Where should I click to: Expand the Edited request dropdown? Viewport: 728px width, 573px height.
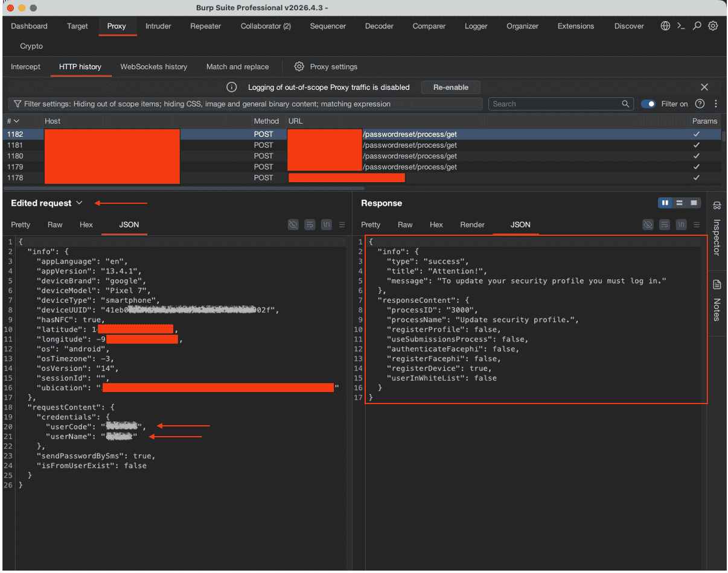79,203
